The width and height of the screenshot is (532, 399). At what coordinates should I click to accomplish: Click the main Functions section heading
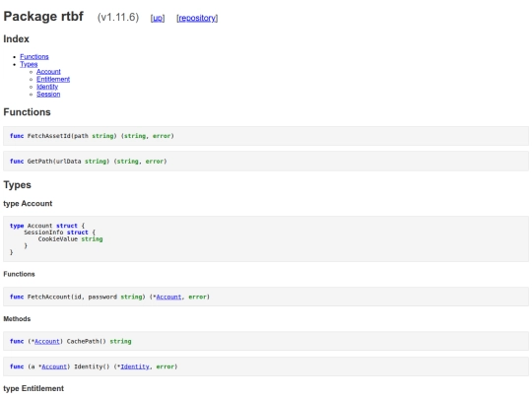point(27,112)
